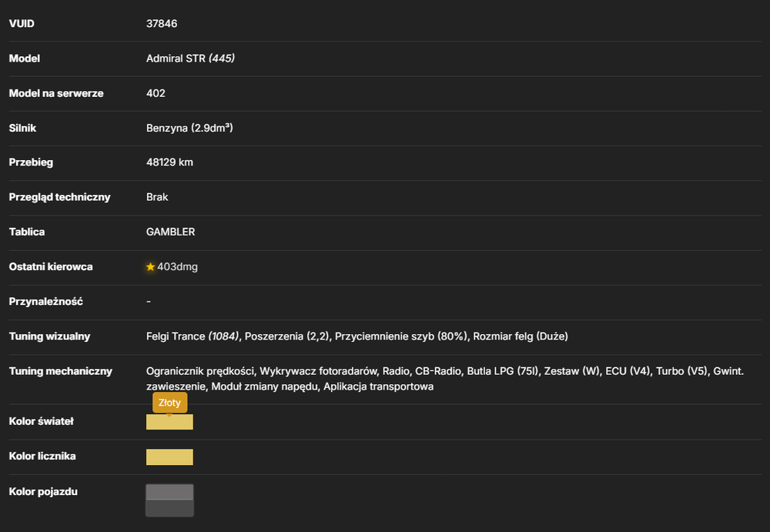Click the Kolor świateł label
Screen dimensions: 770x532
pos(42,421)
